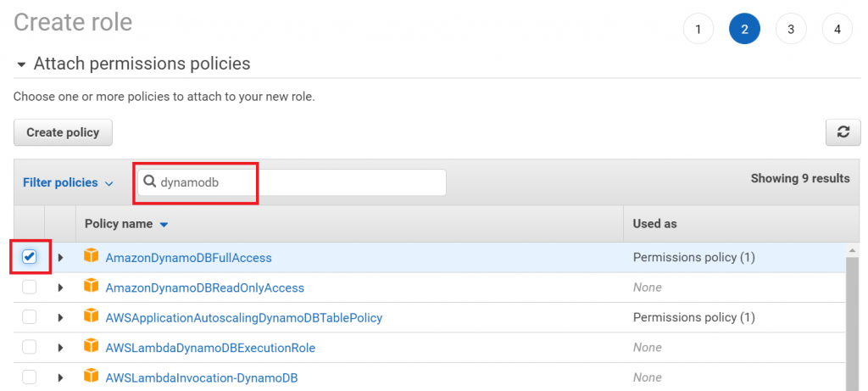Expand the AWSLambdaDynamoDBExecutionRole row arrow

click(x=61, y=348)
